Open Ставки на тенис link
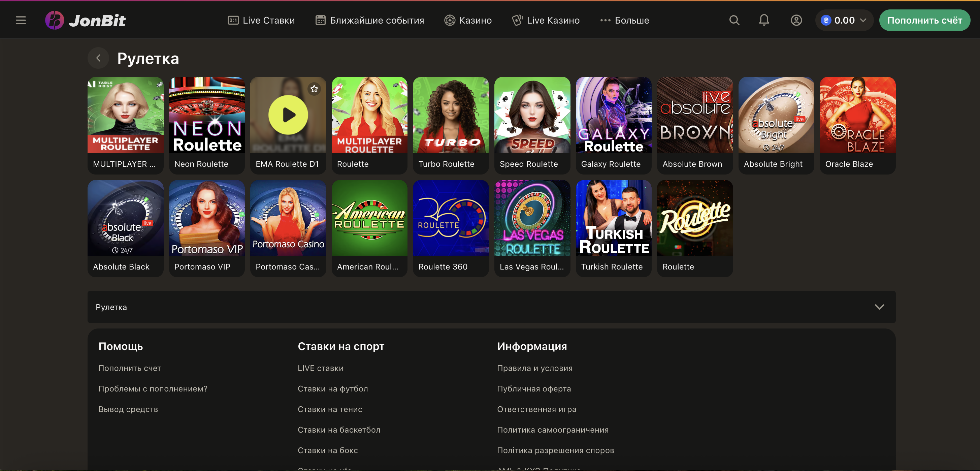980x471 pixels. click(330, 409)
